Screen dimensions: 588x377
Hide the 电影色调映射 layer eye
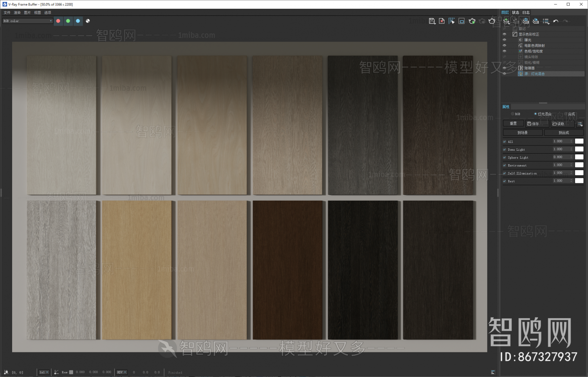click(x=505, y=46)
